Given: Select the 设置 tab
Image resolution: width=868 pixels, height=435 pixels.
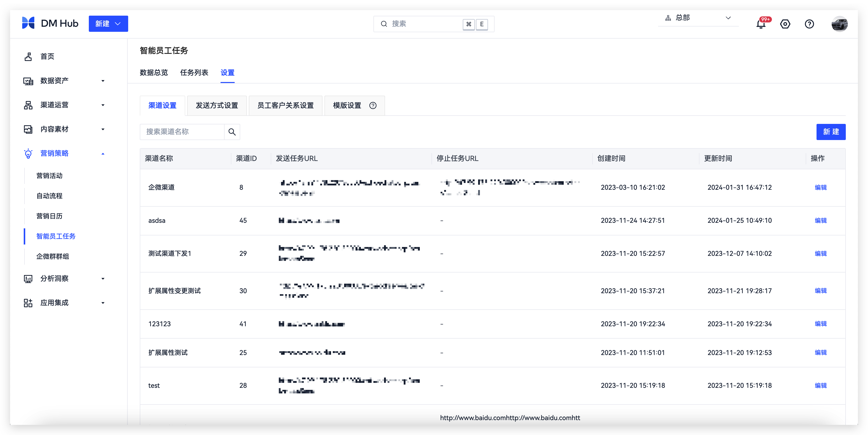Looking at the screenshot, I should point(227,72).
